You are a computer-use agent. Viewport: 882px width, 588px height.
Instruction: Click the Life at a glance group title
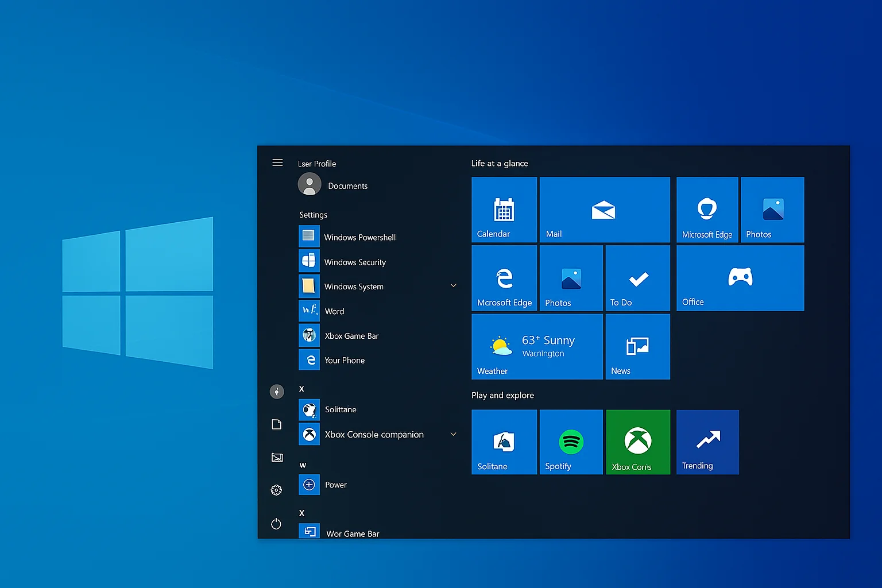point(500,163)
